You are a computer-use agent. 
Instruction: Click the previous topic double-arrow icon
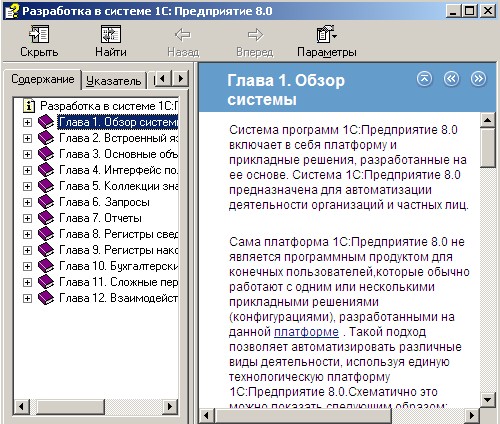click(x=451, y=79)
